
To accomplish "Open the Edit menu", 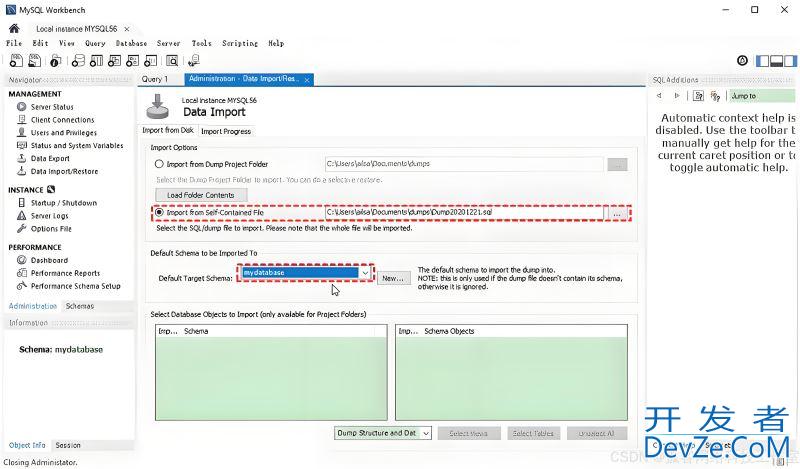I will 40,43.
